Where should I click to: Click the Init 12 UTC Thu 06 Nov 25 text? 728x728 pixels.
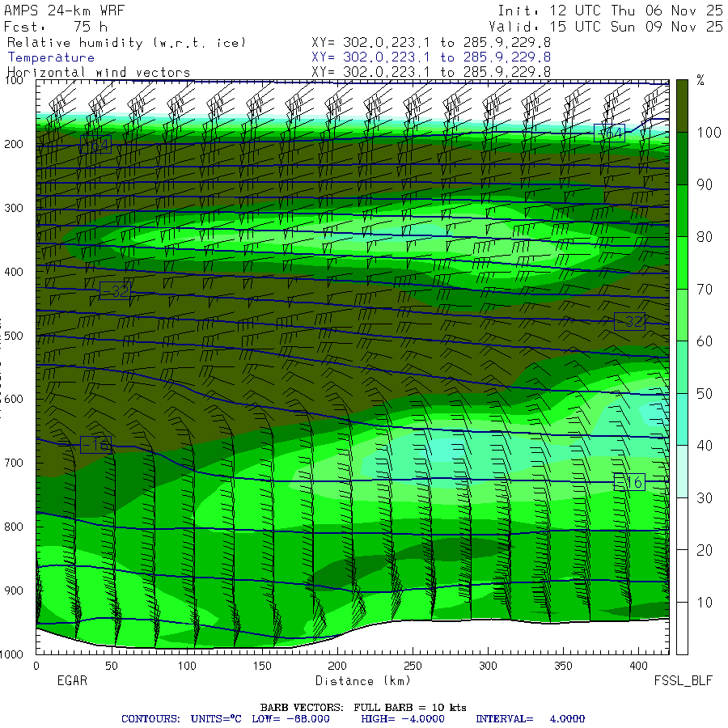(x=610, y=11)
